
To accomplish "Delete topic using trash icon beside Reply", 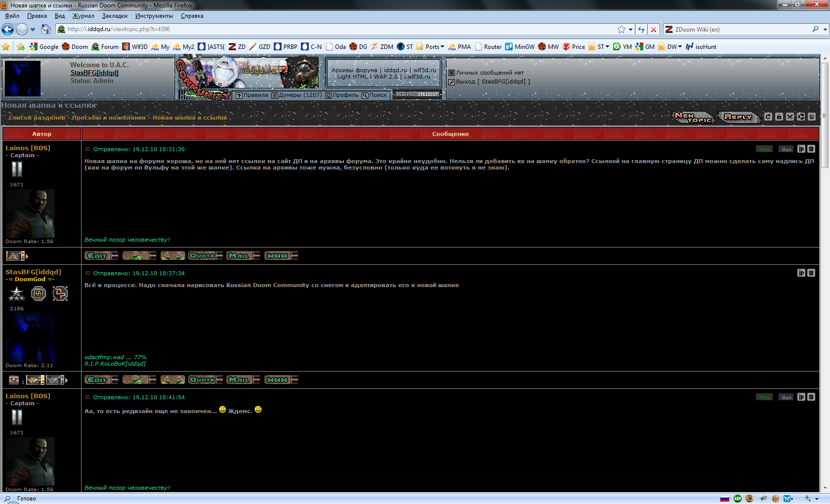I will click(x=812, y=117).
